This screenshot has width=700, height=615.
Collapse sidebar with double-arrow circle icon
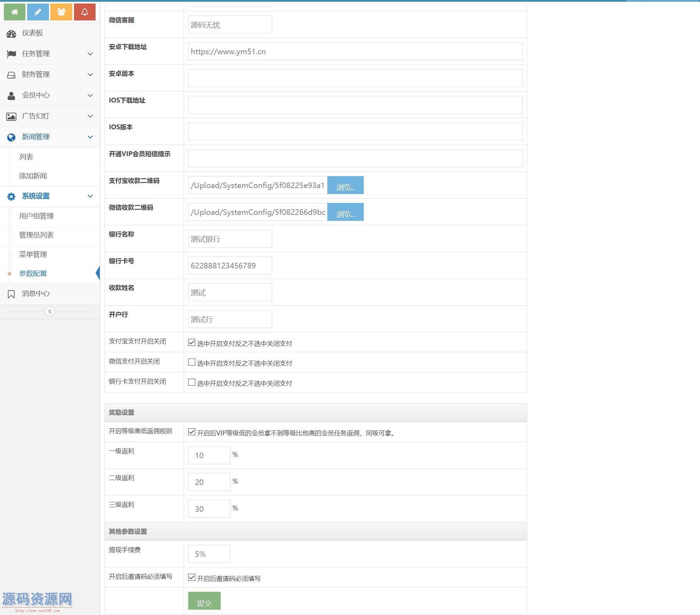point(50,311)
